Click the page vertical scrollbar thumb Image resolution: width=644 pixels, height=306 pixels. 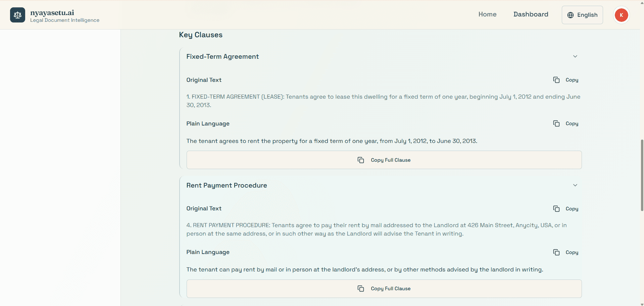[642, 174]
